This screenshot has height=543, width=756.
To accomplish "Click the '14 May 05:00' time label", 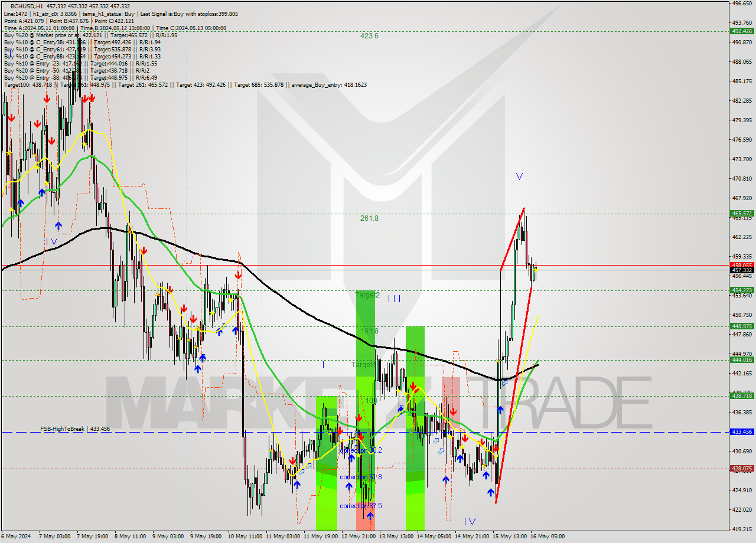I will click(433, 537).
